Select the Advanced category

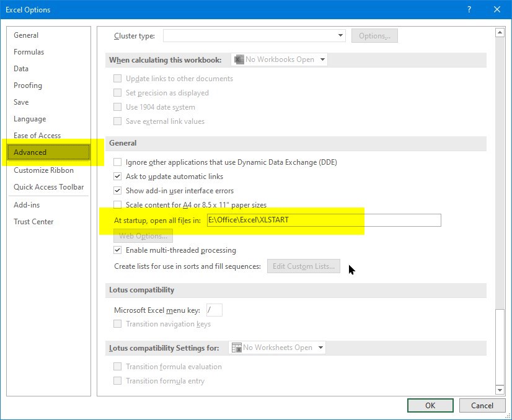tap(48, 152)
